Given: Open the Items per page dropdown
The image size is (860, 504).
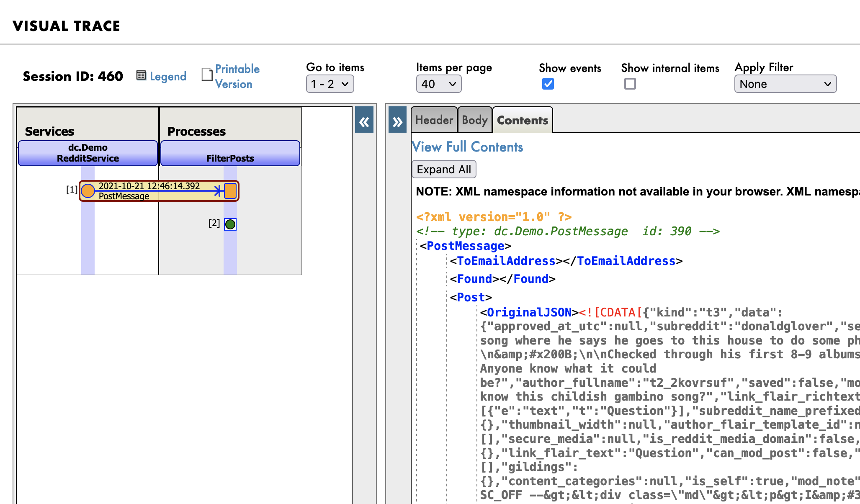Looking at the screenshot, I should [x=438, y=84].
